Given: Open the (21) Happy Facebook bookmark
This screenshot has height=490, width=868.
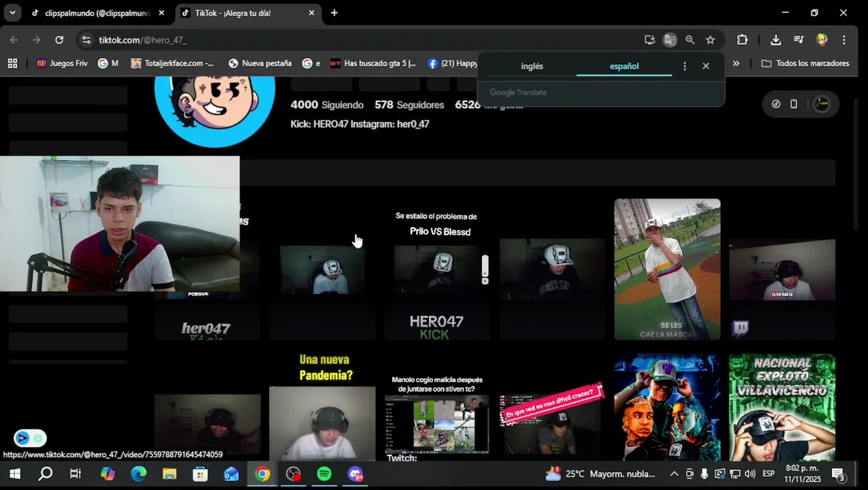Looking at the screenshot, I should tap(453, 63).
